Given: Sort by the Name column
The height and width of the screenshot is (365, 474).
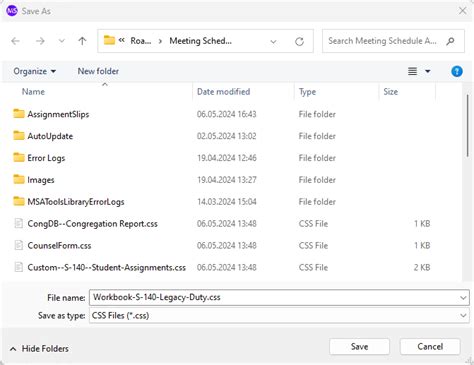Looking at the screenshot, I should click(33, 92).
